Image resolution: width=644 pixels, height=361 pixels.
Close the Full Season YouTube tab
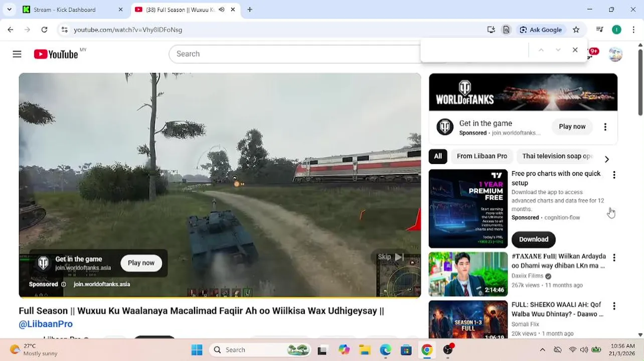(x=233, y=10)
